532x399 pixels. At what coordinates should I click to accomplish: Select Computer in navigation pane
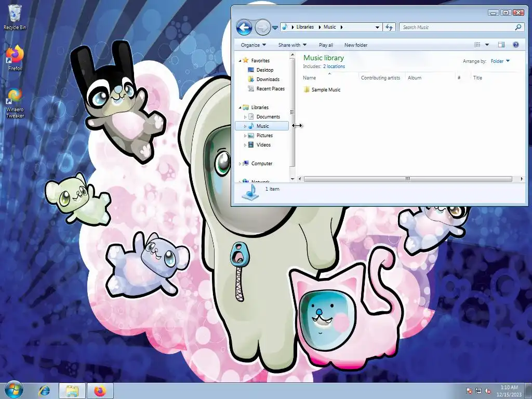[x=262, y=163]
